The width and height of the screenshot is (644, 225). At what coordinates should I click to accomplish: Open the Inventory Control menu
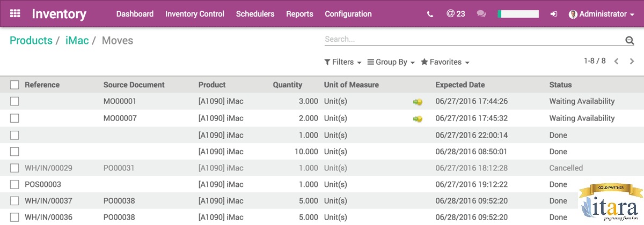[195, 14]
